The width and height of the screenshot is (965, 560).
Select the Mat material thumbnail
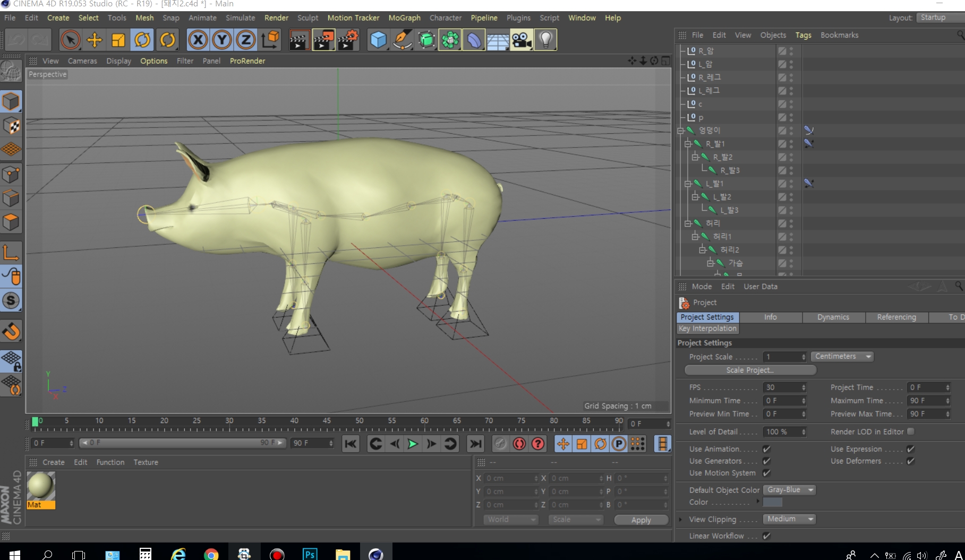[41, 490]
